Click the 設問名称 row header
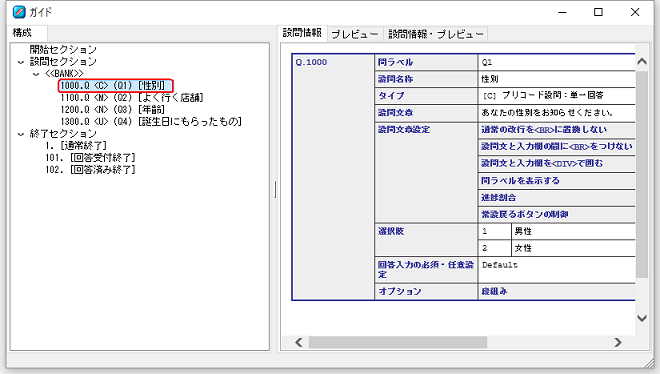 point(426,79)
